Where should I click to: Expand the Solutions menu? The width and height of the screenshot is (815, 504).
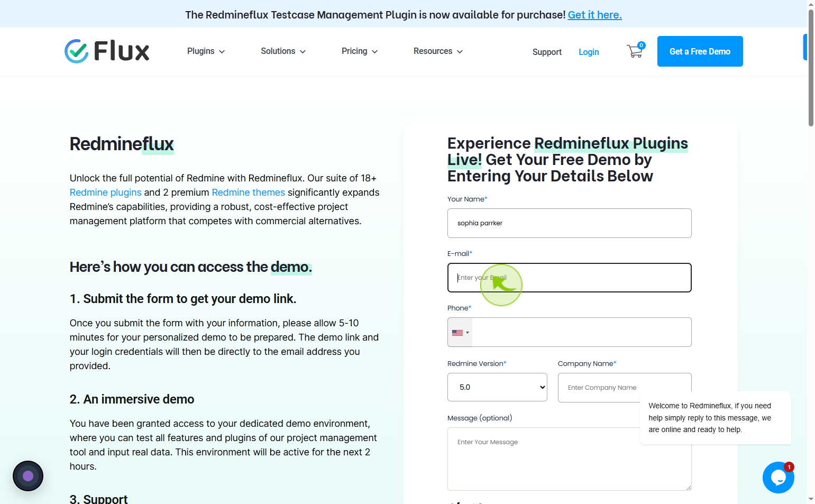[x=283, y=51]
